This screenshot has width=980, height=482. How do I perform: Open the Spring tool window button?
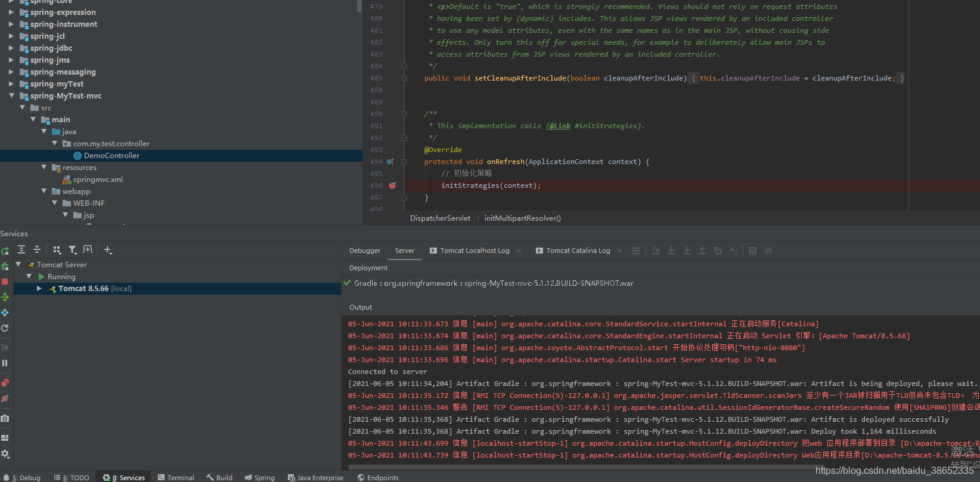(259, 478)
